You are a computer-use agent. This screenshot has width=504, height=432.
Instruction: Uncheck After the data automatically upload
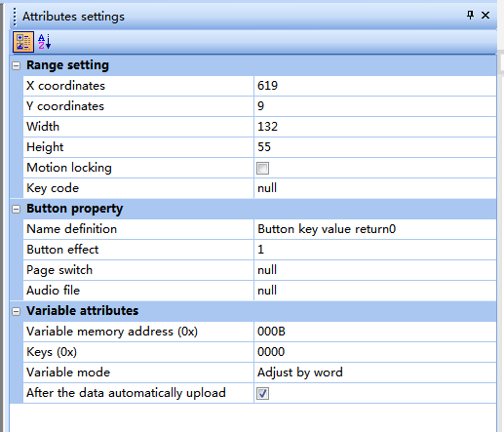click(x=262, y=393)
